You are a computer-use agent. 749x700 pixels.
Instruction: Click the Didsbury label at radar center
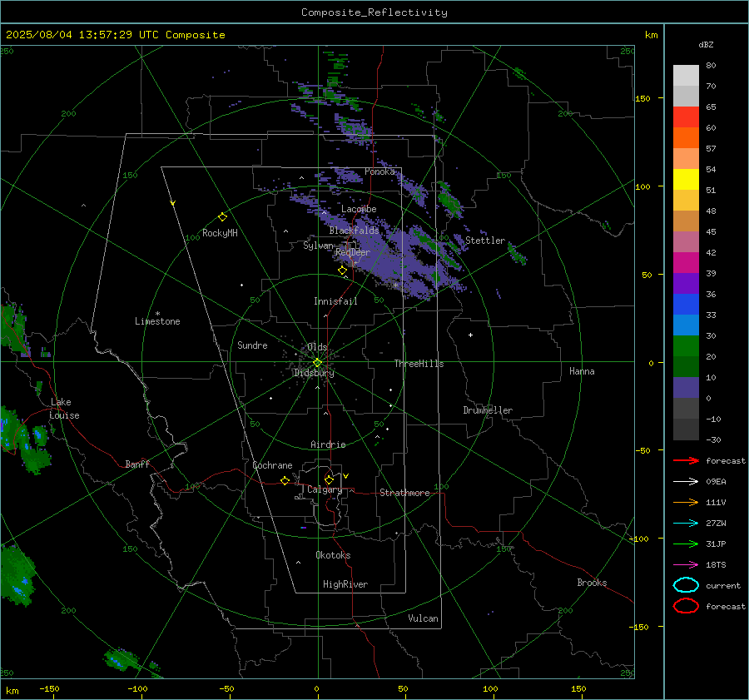coord(314,373)
